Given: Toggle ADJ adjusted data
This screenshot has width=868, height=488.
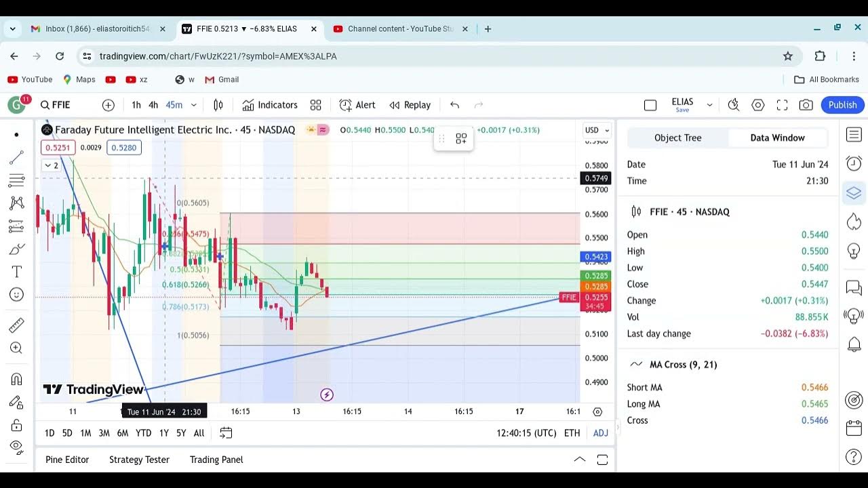Looking at the screenshot, I should tap(601, 433).
